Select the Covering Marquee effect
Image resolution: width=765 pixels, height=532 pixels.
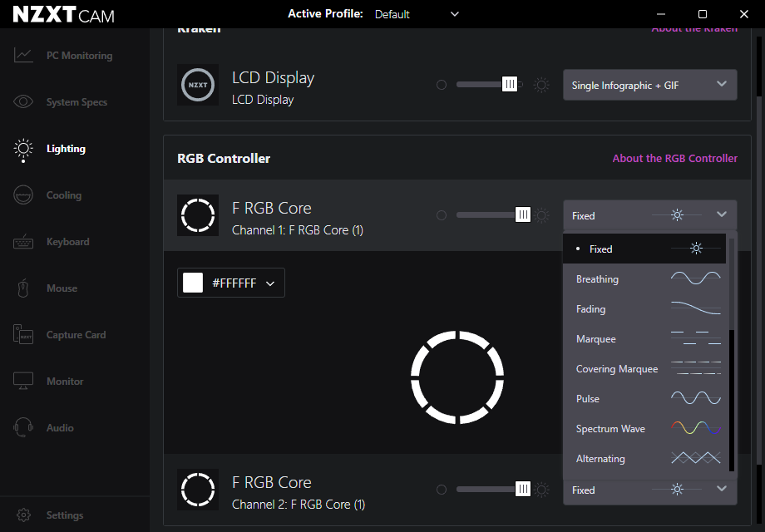(644, 368)
